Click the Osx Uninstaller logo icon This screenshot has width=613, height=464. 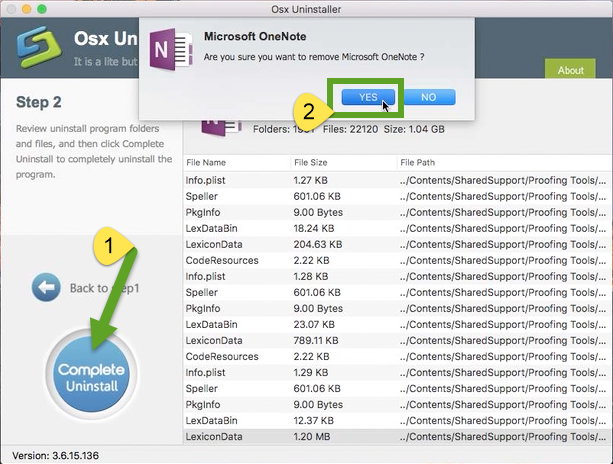[x=38, y=47]
